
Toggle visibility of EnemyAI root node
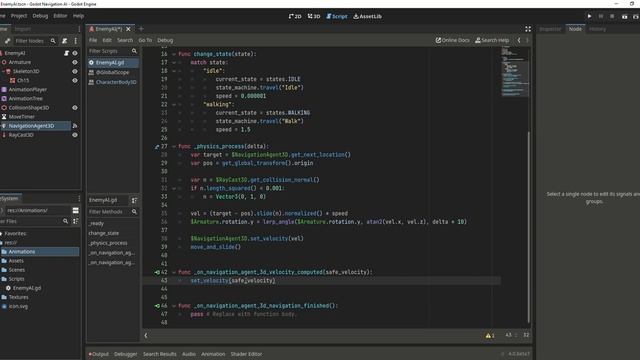coord(75,53)
